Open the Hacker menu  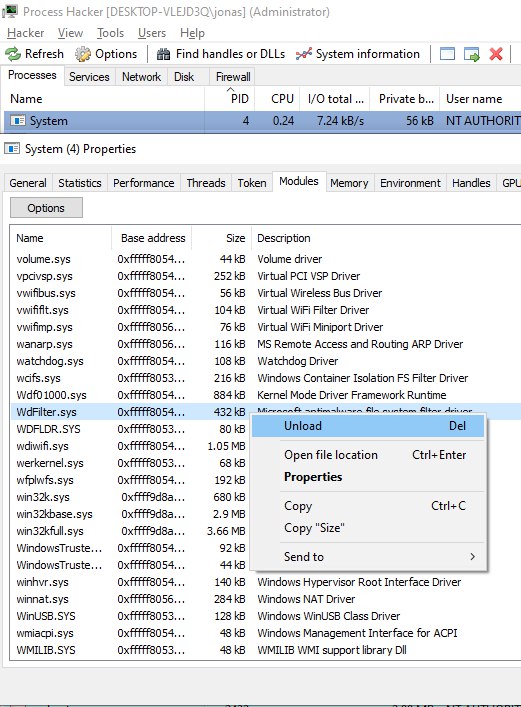pyautogui.click(x=26, y=33)
